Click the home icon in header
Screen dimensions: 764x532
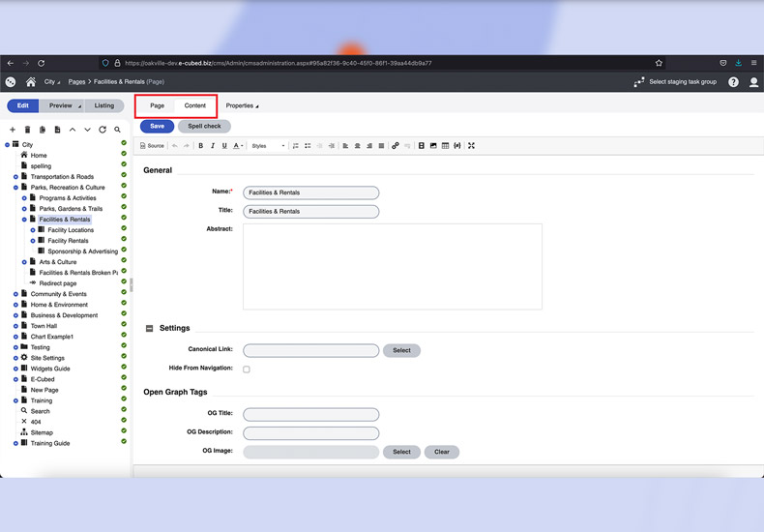(31, 82)
